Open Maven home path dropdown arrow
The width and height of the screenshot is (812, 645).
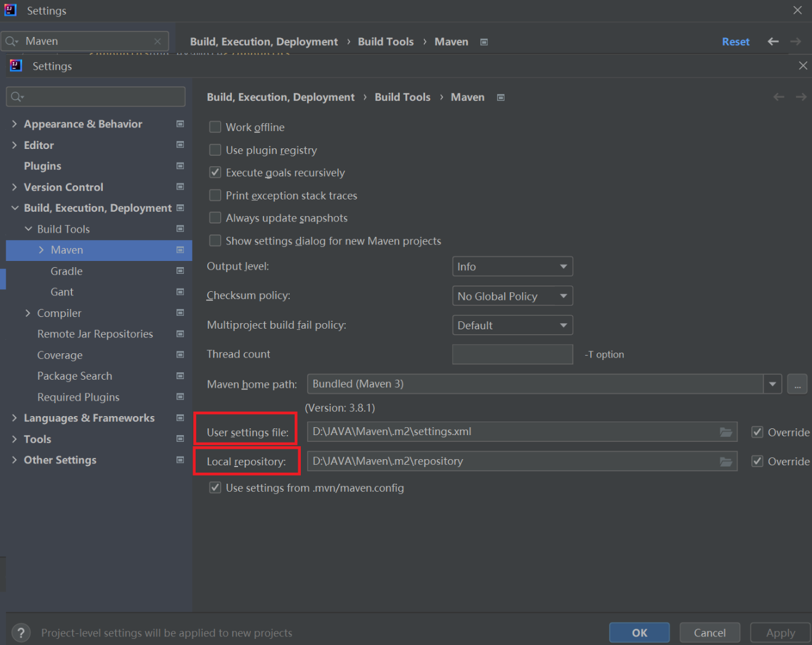coord(773,384)
